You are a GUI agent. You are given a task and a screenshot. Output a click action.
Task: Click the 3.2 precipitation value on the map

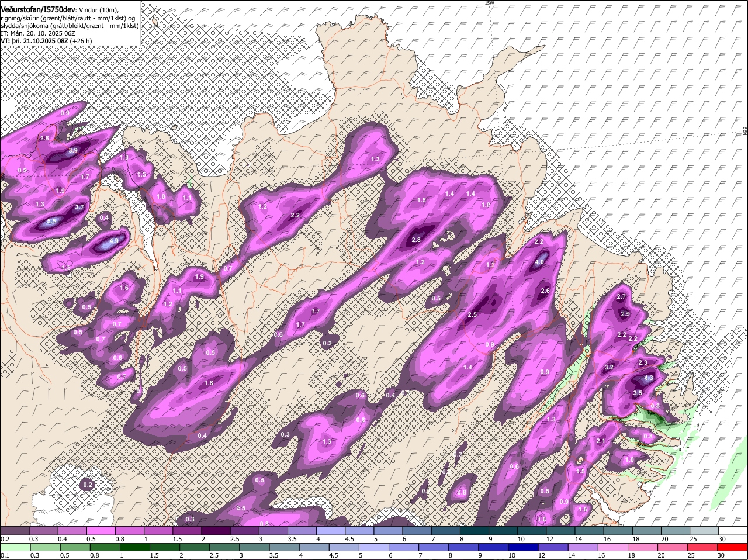point(608,367)
